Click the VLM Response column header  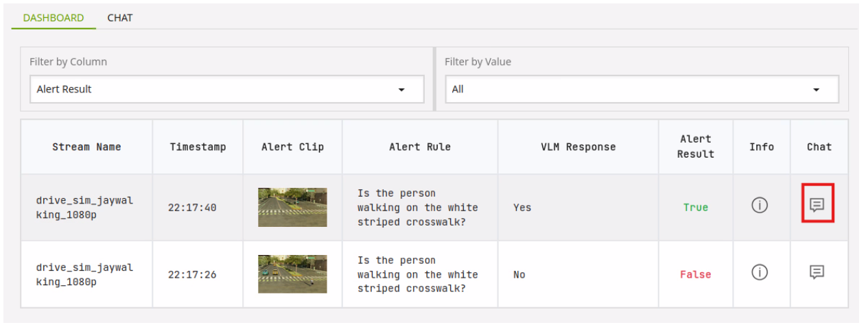click(578, 147)
